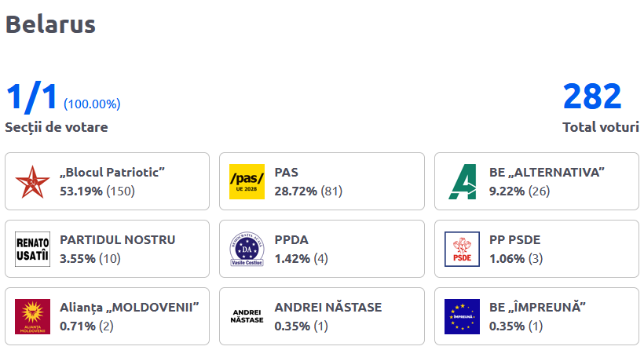This screenshot has height=350, width=644.
Task: Click the Belarus page heading
Action: 50,24
